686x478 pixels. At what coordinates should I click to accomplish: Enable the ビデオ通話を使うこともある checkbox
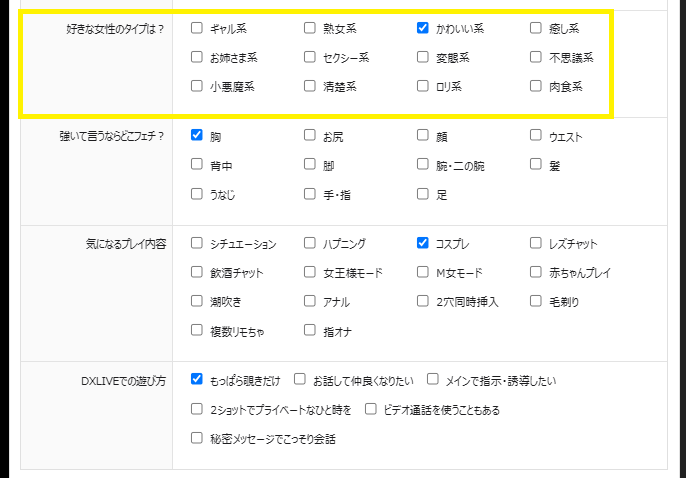(371, 409)
